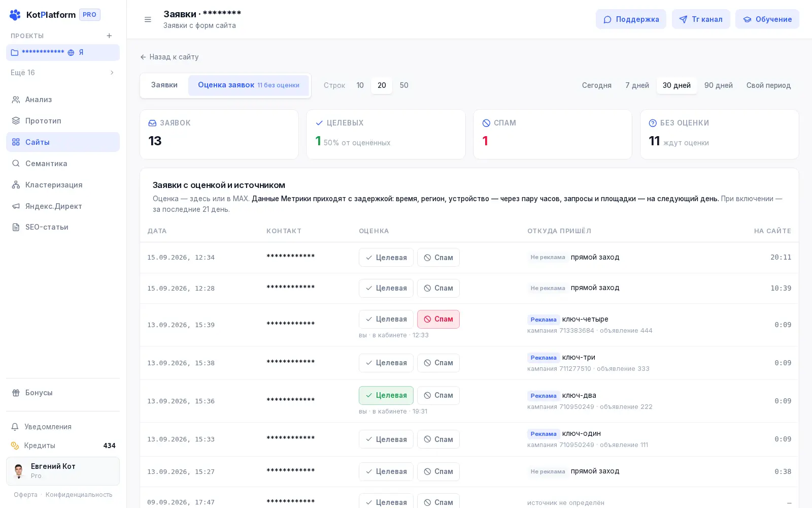Click the SEO-статьи document icon
This screenshot has width=812, height=508.
click(x=16, y=227)
